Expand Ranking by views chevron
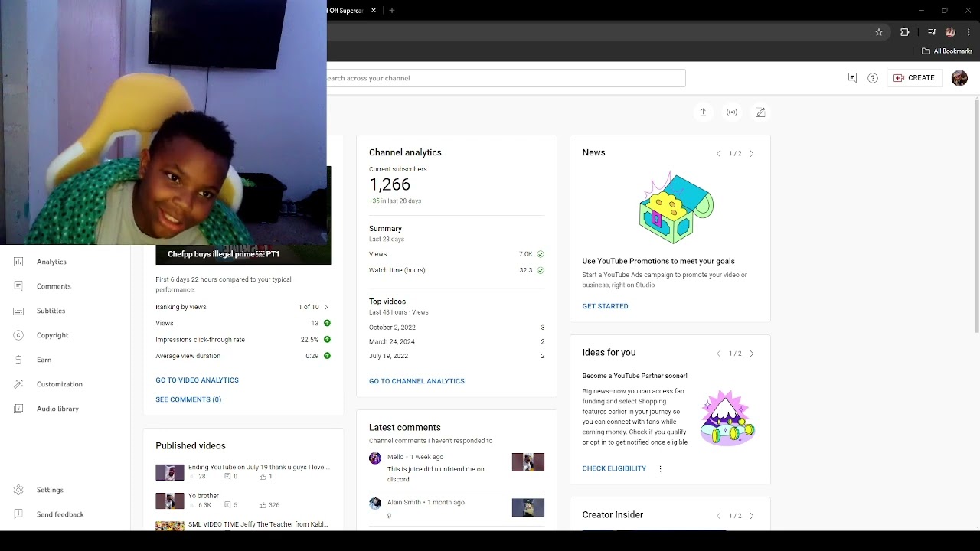 326,307
